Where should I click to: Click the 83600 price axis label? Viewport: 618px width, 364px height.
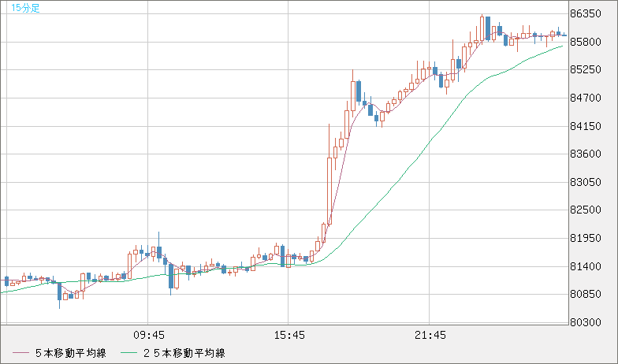[586, 154]
